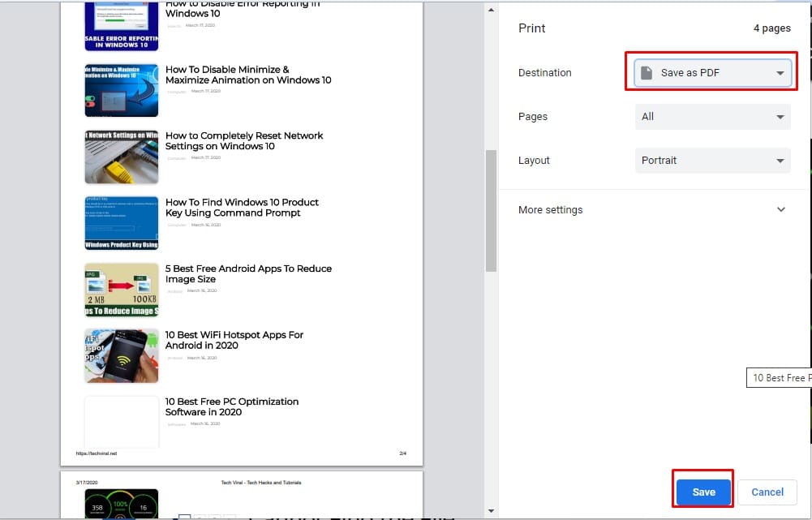Click speedometer thumbnail on third preview page

122,504
